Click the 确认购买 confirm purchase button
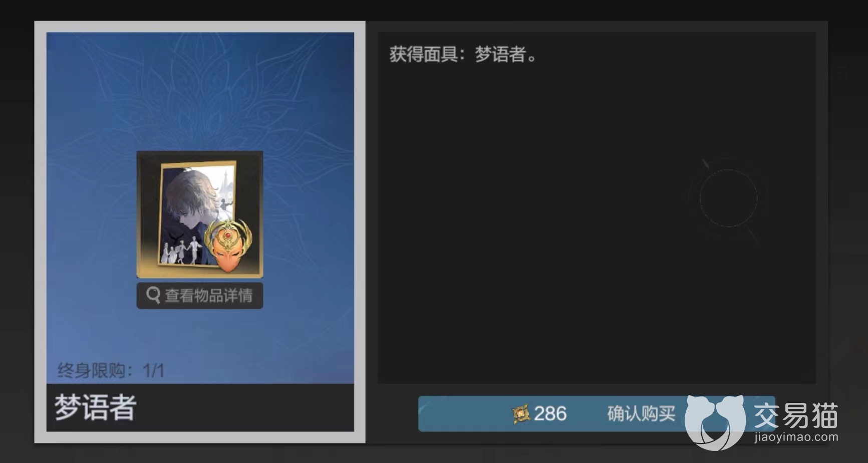 click(x=597, y=413)
